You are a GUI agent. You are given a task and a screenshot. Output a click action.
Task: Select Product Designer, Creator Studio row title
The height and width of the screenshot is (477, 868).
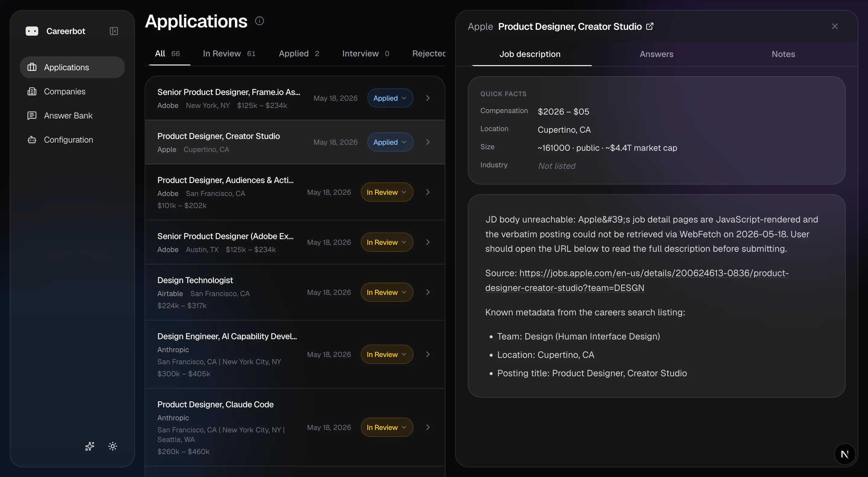coord(218,136)
